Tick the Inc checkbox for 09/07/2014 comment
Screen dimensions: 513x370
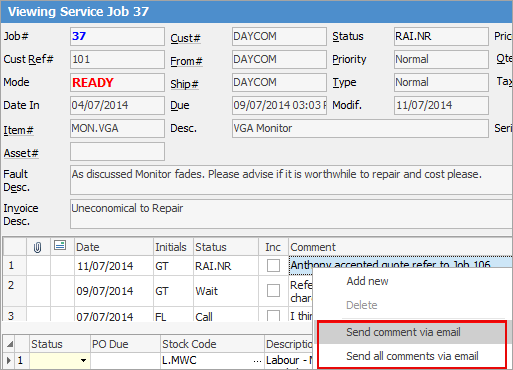point(273,291)
